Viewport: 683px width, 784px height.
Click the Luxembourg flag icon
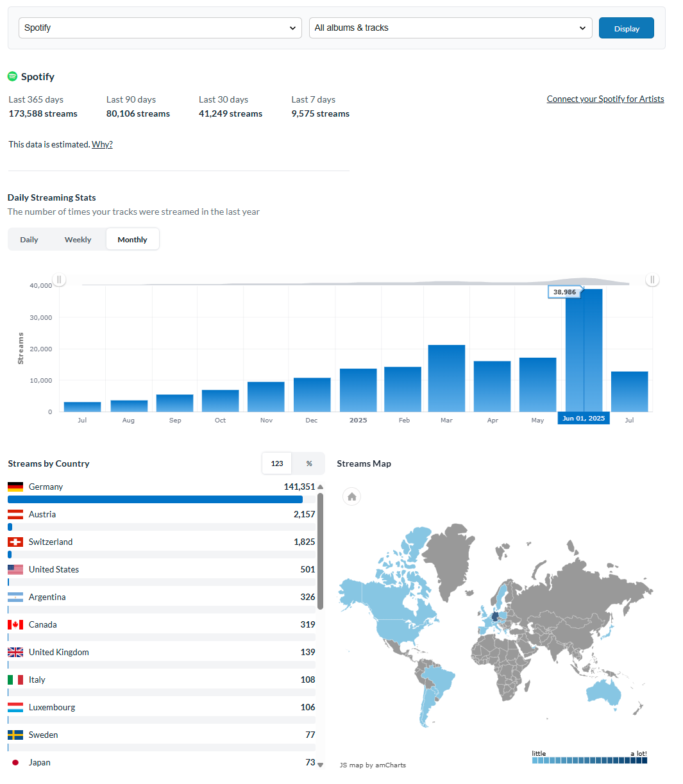point(15,708)
